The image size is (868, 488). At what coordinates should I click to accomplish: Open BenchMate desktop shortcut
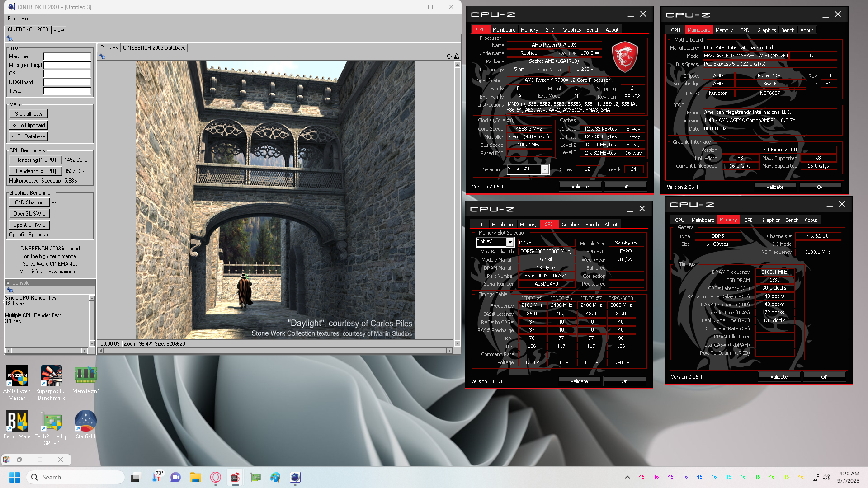(x=17, y=424)
